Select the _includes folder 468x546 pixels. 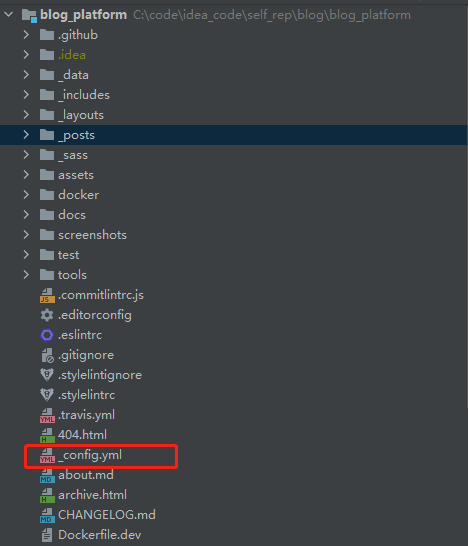pos(84,95)
